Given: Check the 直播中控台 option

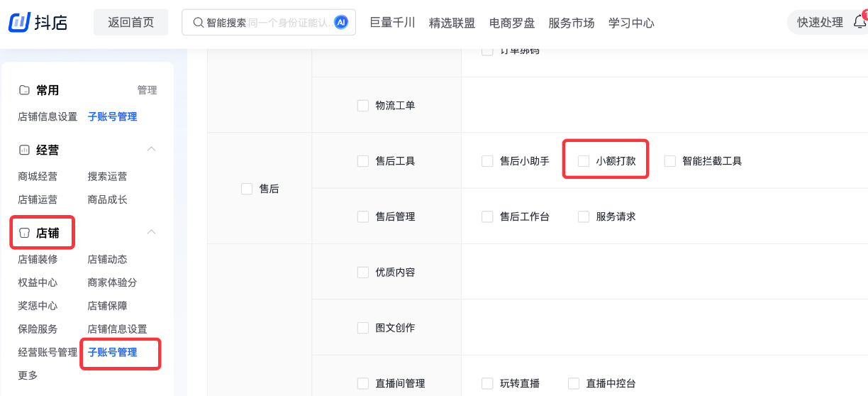Looking at the screenshot, I should pyautogui.click(x=574, y=383).
